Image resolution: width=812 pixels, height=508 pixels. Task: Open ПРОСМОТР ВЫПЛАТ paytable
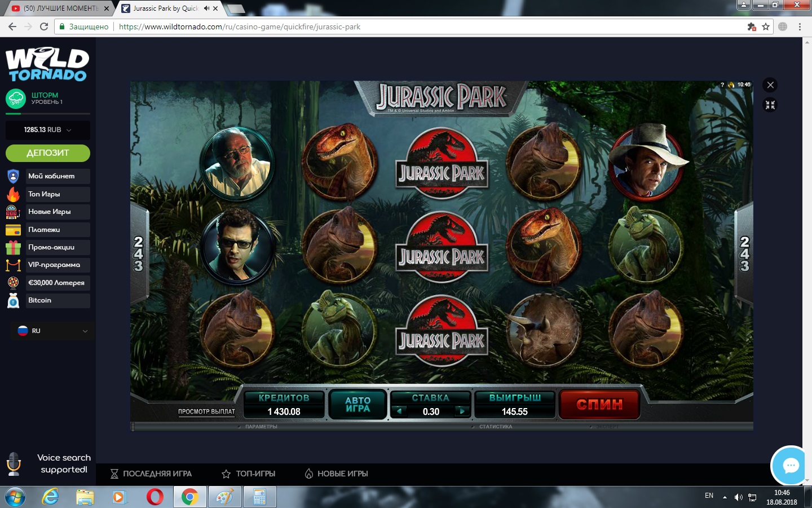(x=206, y=411)
